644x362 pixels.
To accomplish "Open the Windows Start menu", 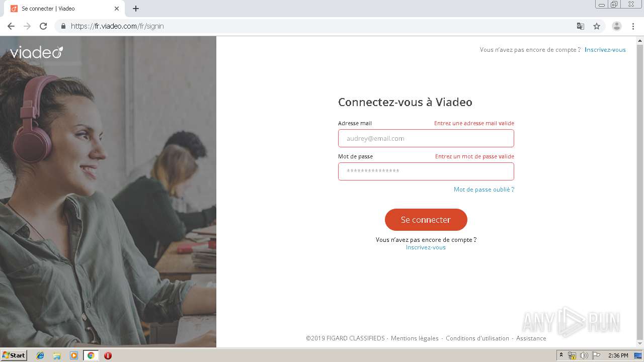I will [14, 355].
